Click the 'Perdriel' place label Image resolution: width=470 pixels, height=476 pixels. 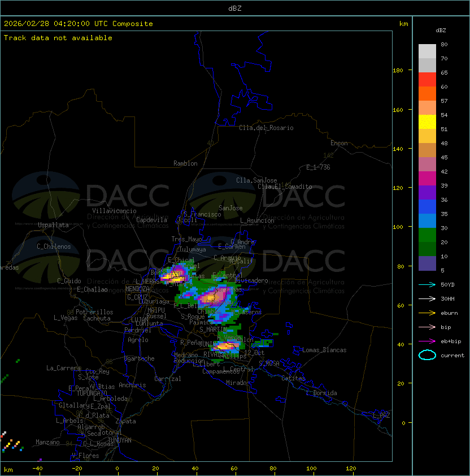[138, 330]
